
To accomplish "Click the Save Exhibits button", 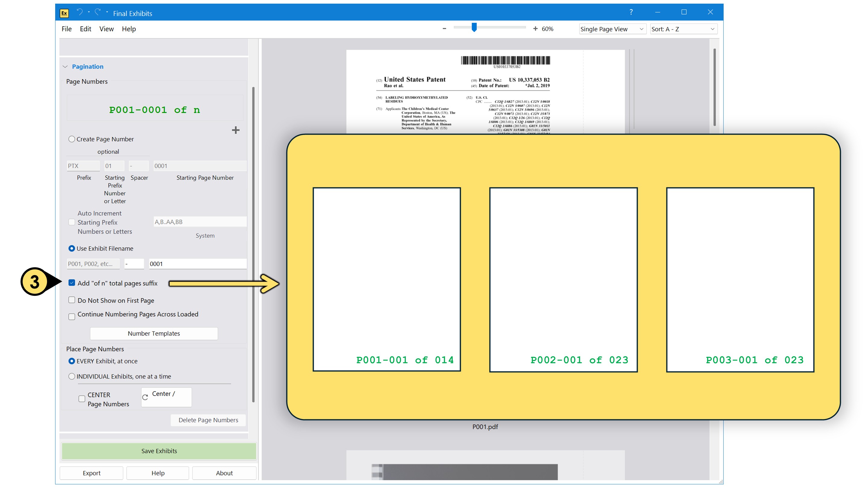I will click(x=159, y=451).
